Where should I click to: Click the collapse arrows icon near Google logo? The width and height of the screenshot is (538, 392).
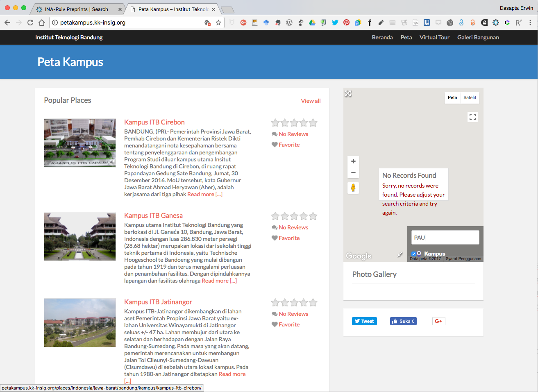click(400, 254)
